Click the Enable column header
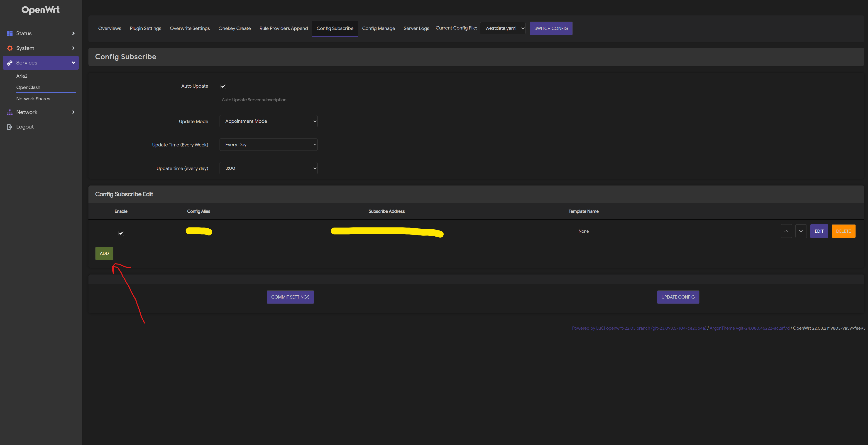Screen dimensions: 868x445 pos(121,211)
